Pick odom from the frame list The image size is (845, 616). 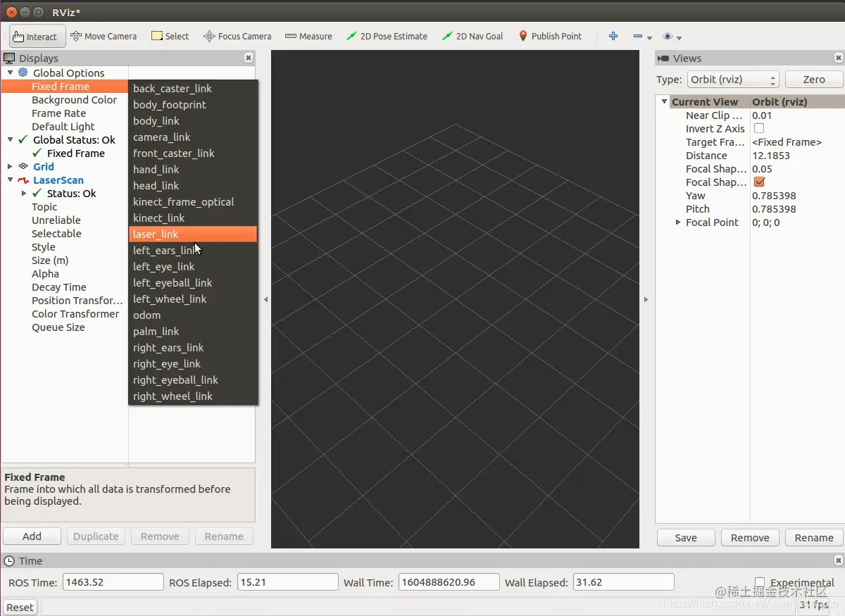pyautogui.click(x=193, y=315)
